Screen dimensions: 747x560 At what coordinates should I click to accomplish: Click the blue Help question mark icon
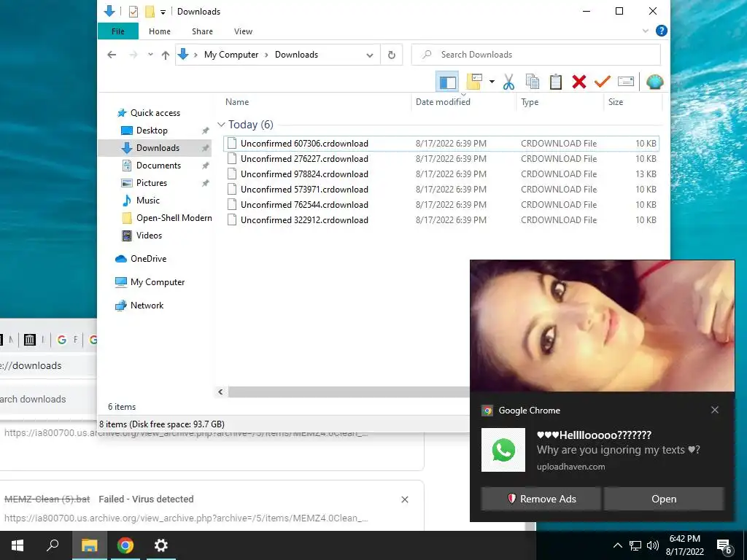pos(661,31)
